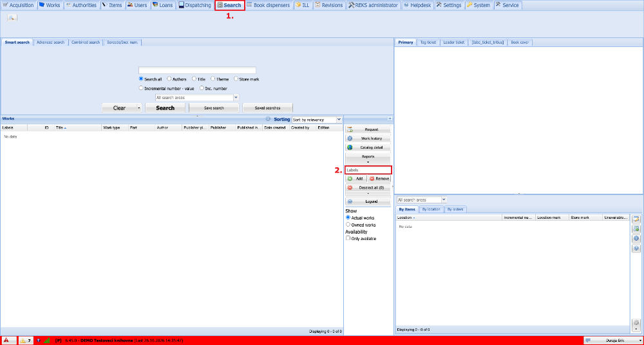The width and height of the screenshot is (644, 345).
Task: Open the Works module tab
Action: point(50,5)
